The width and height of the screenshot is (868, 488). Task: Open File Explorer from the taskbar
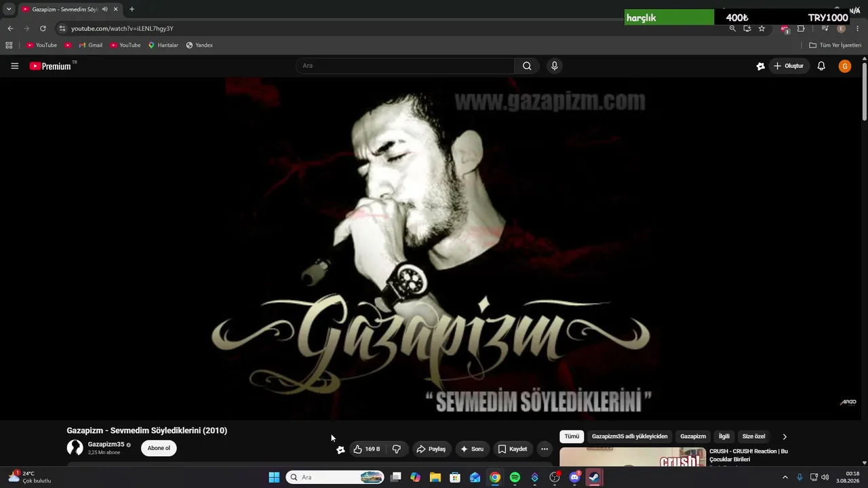[x=435, y=477]
